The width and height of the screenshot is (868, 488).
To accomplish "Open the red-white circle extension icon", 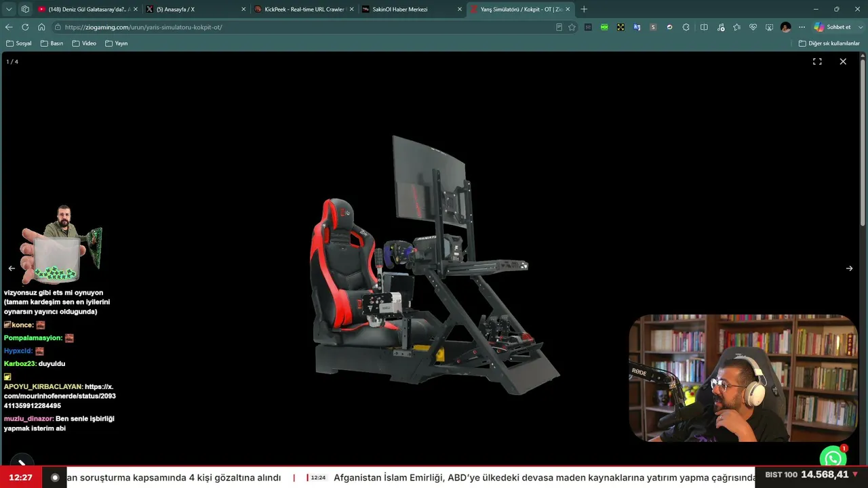I will click(669, 27).
